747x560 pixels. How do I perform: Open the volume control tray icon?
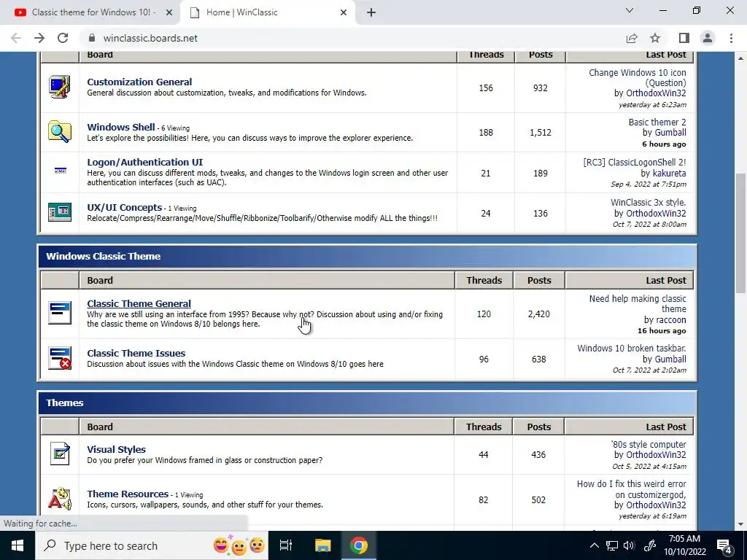[x=629, y=545]
